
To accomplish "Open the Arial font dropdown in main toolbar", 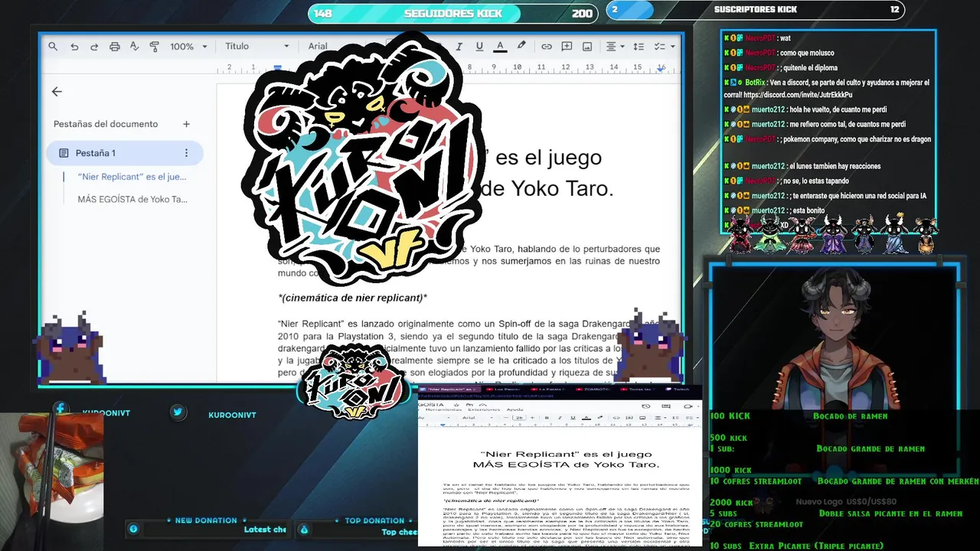I will pyautogui.click(x=318, y=47).
